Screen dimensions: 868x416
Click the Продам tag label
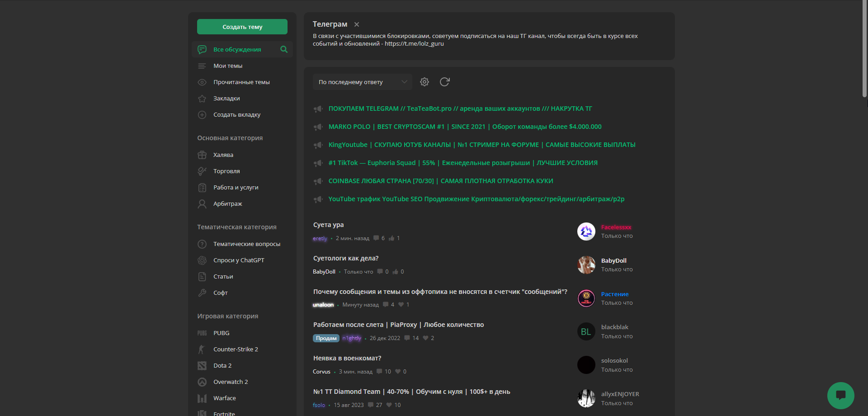pos(326,338)
